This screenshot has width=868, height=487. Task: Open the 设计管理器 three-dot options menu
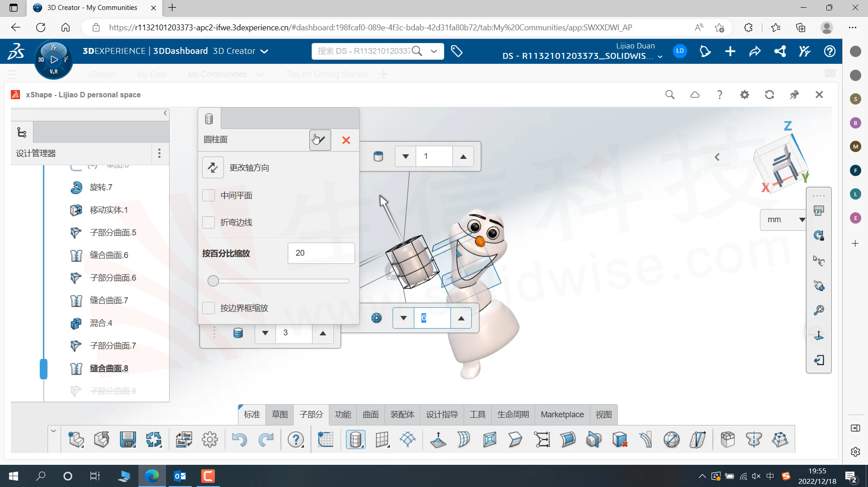tap(159, 153)
